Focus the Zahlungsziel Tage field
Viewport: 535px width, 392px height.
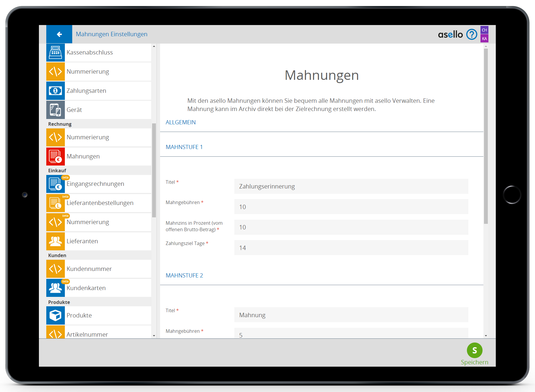pos(351,248)
